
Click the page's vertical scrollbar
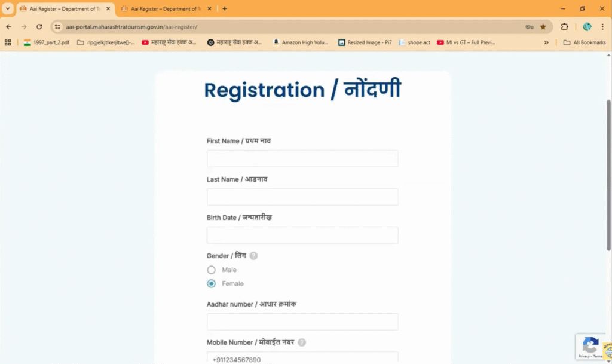609,173
